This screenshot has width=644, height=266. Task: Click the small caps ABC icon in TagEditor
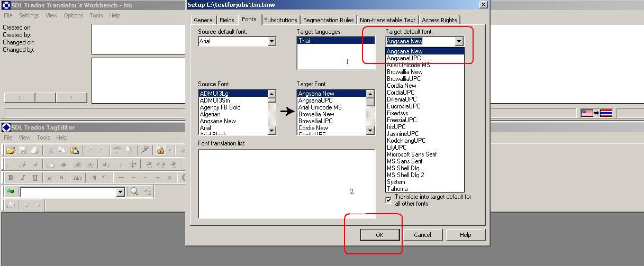(x=78, y=178)
